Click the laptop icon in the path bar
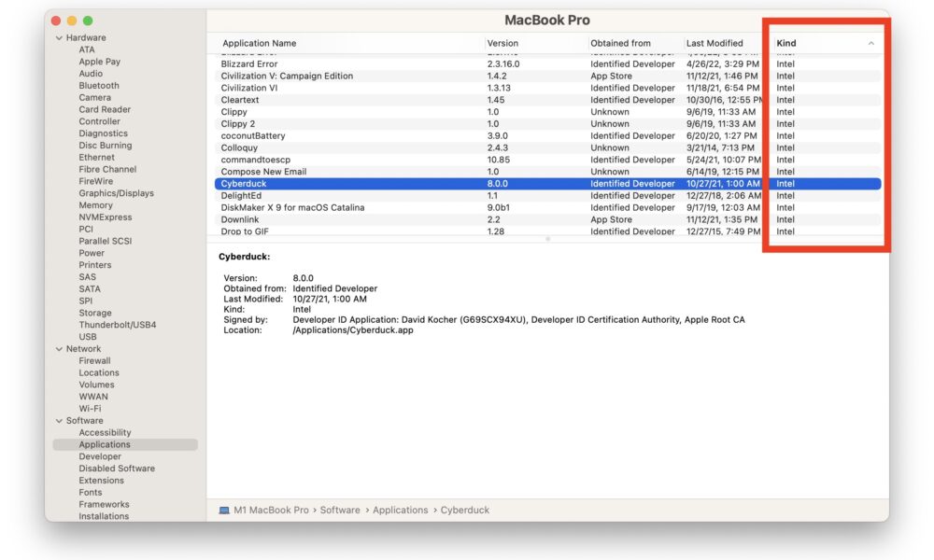934x560 pixels. 224,511
